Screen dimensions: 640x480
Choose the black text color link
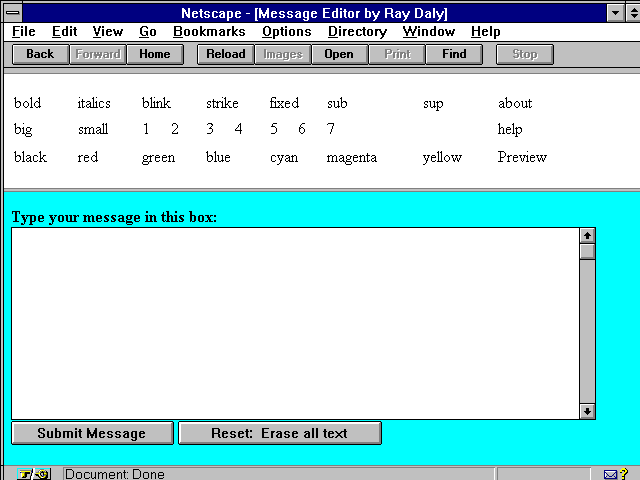pos(30,157)
